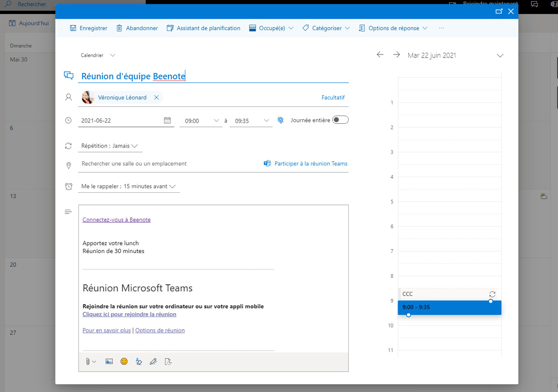Open the more options ellipsis menu
Viewport: 558px width, 392px height.
point(441,28)
